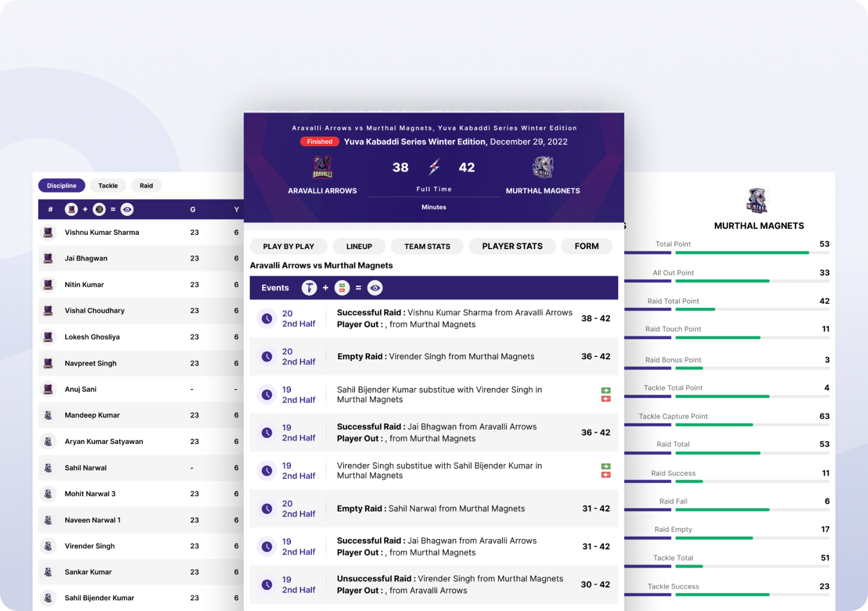Click the Aravalli Arrows team logo
Image resolution: width=868 pixels, height=611 pixels.
coord(322,168)
